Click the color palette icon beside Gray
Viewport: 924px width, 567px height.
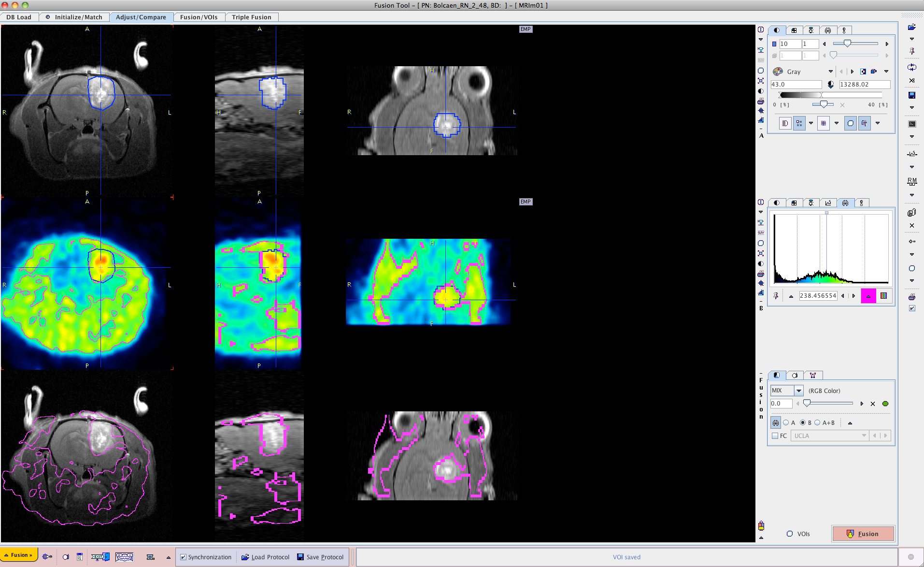pos(778,72)
